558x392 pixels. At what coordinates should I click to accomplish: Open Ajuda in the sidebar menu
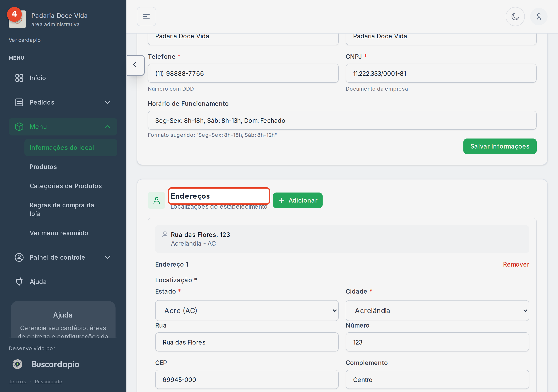(63, 282)
